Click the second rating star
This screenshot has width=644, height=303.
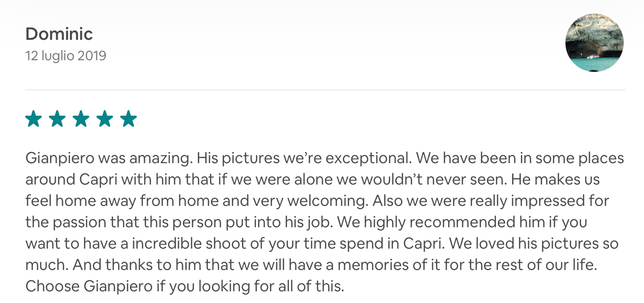pos(57,118)
